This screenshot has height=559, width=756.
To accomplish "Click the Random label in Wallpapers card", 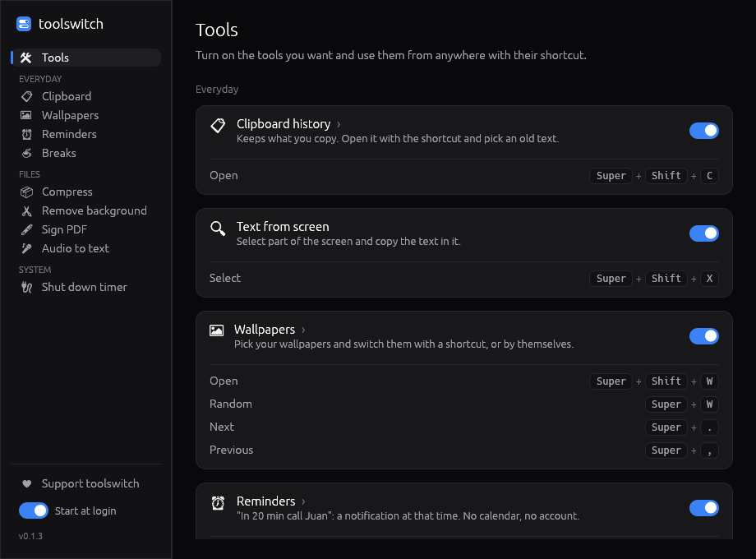I will [x=230, y=404].
